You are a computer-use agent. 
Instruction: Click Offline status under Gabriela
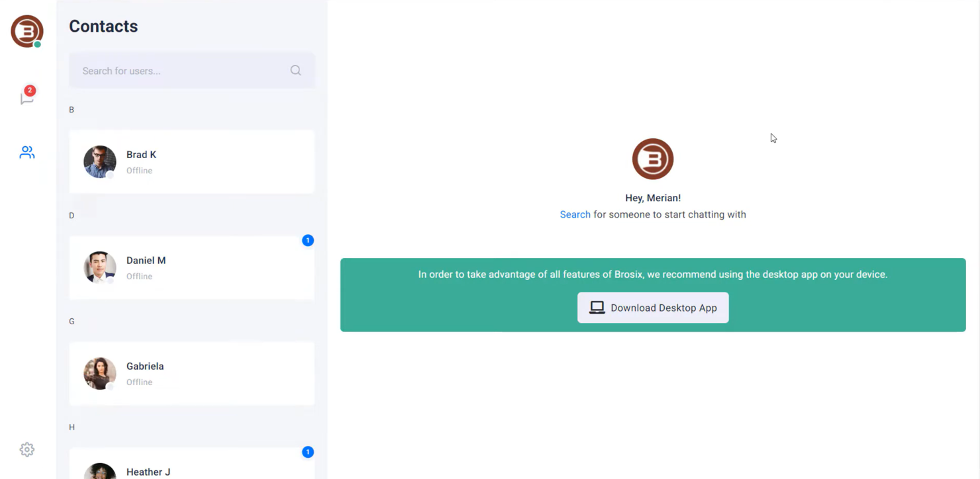click(x=139, y=382)
